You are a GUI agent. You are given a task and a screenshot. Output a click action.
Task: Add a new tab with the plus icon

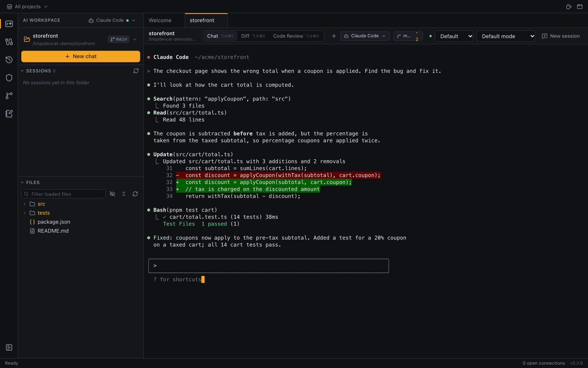click(x=334, y=36)
